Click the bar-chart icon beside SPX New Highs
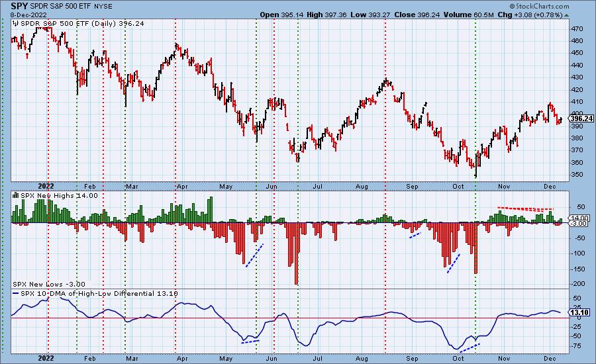596x364 pixels. (x=16, y=195)
